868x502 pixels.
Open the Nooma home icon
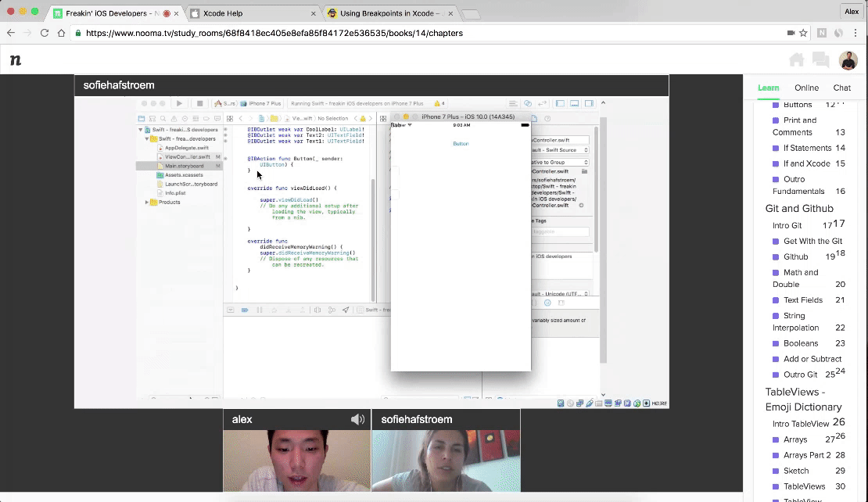point(796,59)
